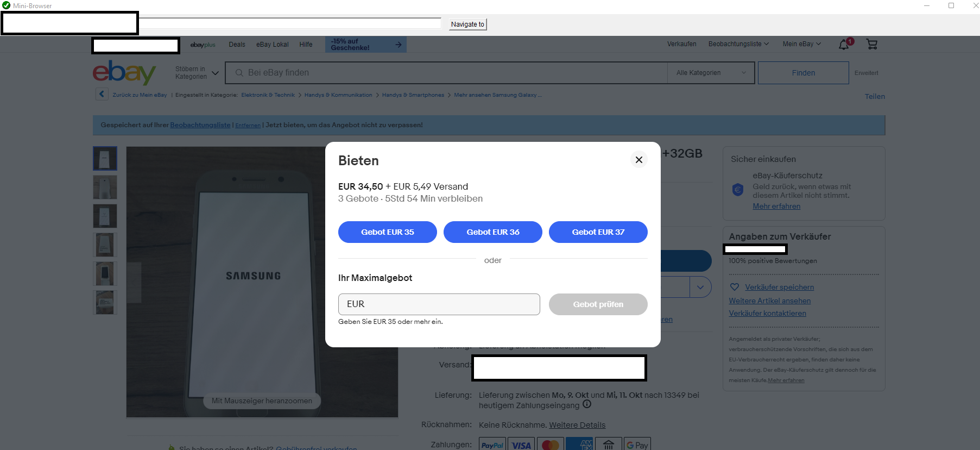Image resolution: width=980 pixels, height=450 pixels.
Task: Open the Hilfe menu item
Action: tap(306, 45)
